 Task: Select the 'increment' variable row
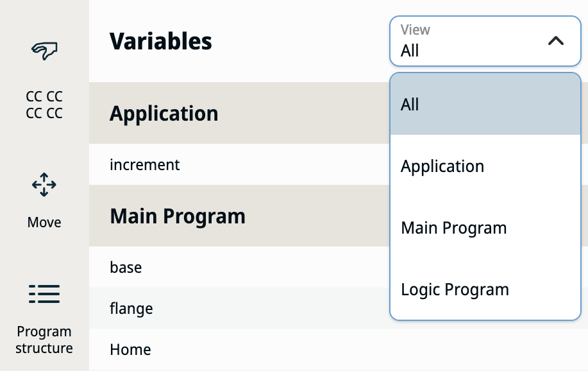pyautogui.click(x=239, y=164)
